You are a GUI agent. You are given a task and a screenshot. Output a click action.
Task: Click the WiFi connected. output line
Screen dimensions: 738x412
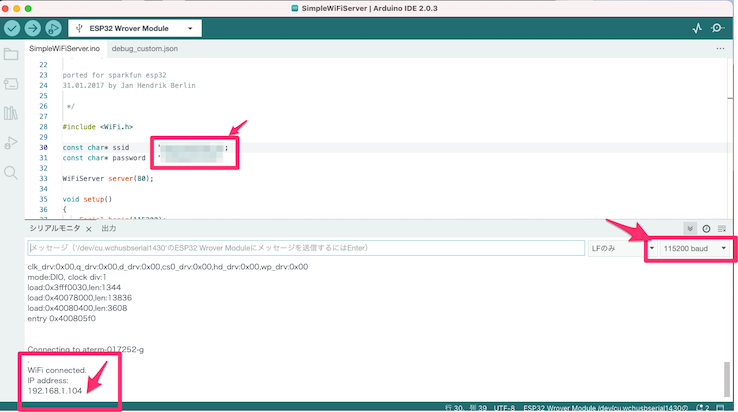point(57,370)
